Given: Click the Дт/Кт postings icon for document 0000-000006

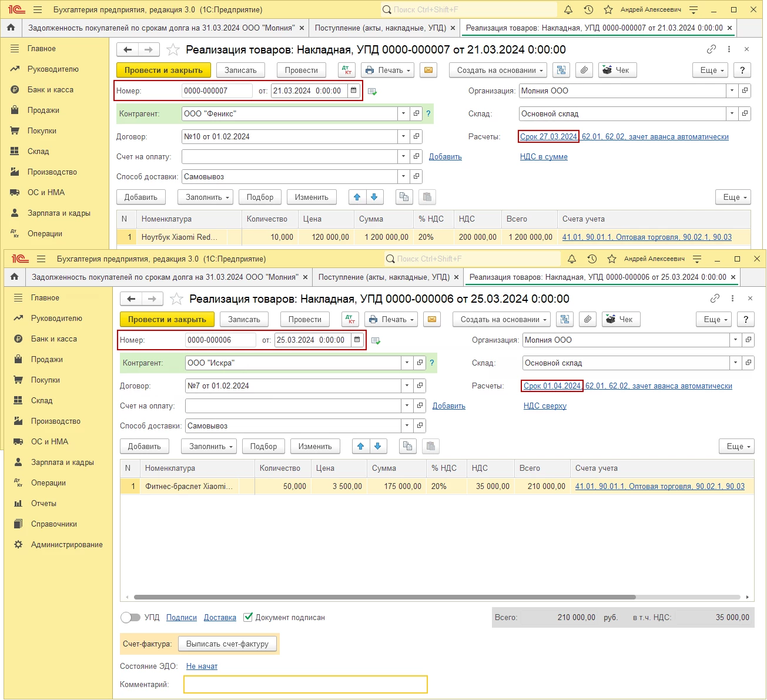Looking at the screenshot, I should (350, 319).
